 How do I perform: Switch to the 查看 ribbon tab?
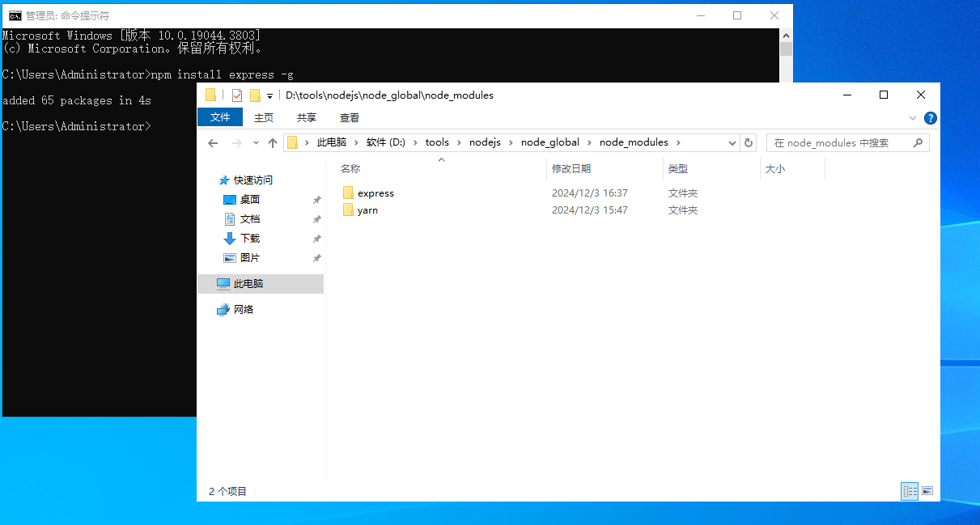(x=349, y=117)
